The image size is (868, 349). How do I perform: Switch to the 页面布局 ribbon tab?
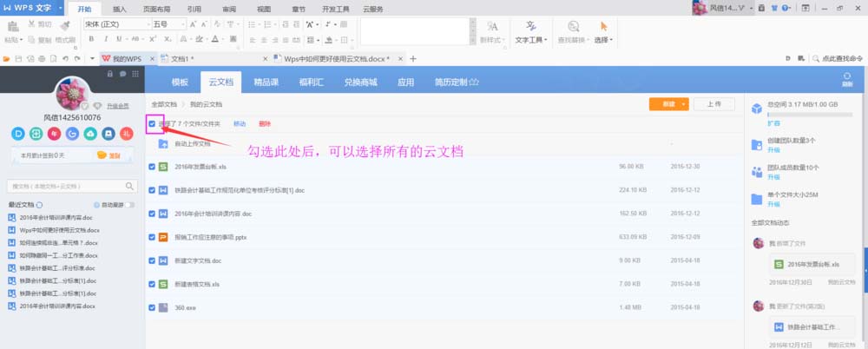(x=156, y=10)
